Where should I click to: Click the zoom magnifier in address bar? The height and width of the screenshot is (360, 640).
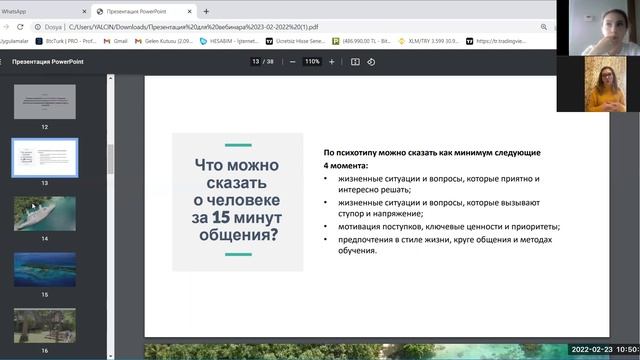coord(544,27)
